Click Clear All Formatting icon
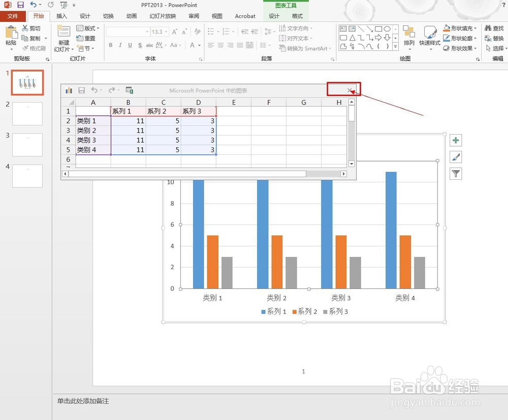Screen dimensions: 508x420 click(x=197, y=31)
